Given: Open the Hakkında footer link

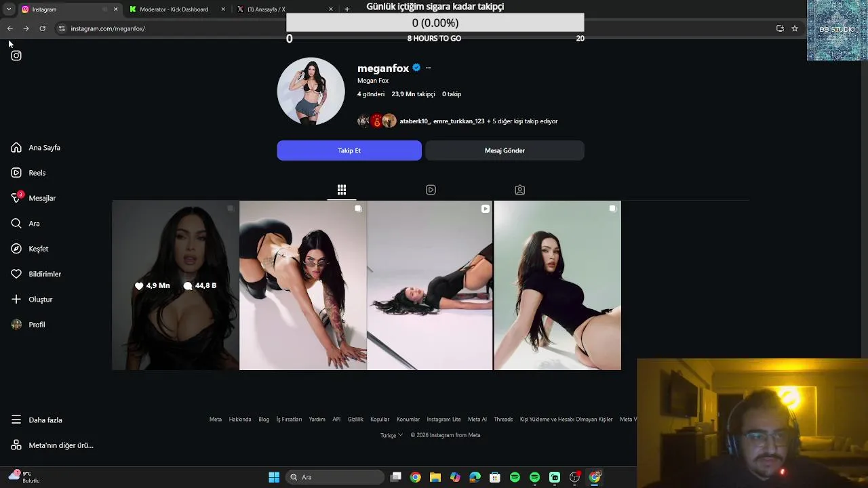Looking at the screenshot, I should pyautogui.click(x=240, y=420).
